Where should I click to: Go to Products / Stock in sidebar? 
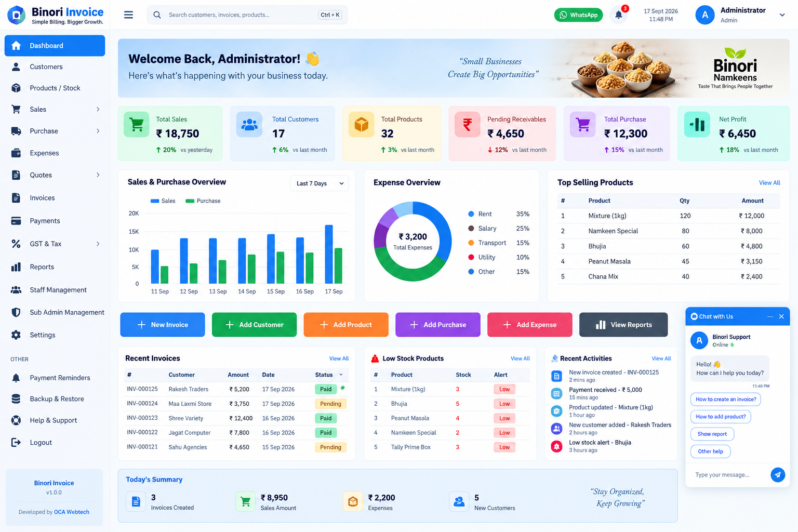click(x=55, y=88)
